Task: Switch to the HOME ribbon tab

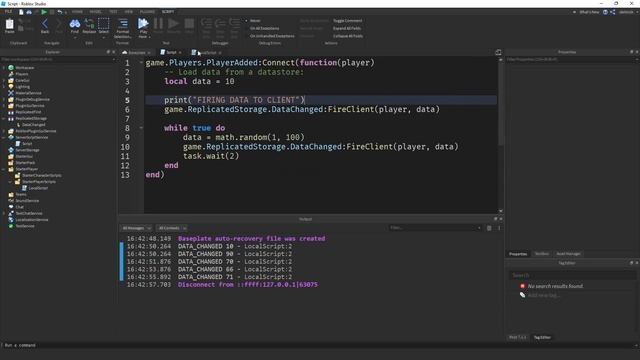Action: coord(77,12)
